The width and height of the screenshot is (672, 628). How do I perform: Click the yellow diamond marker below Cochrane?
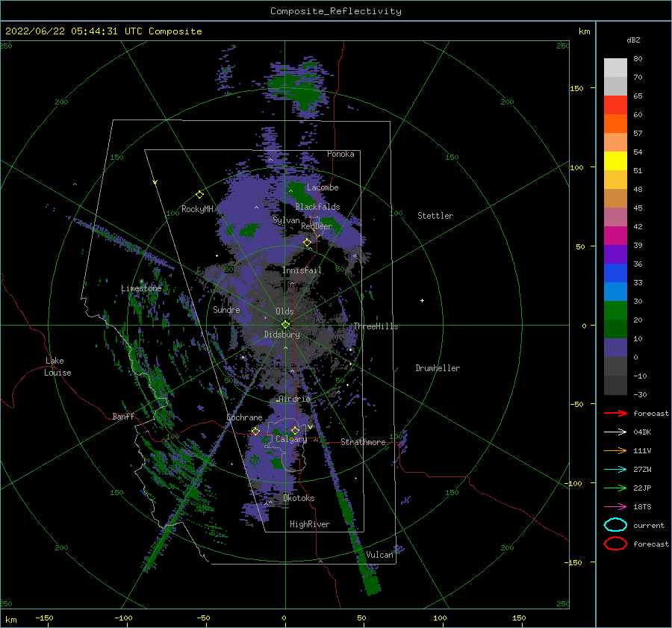pos(256,431)
